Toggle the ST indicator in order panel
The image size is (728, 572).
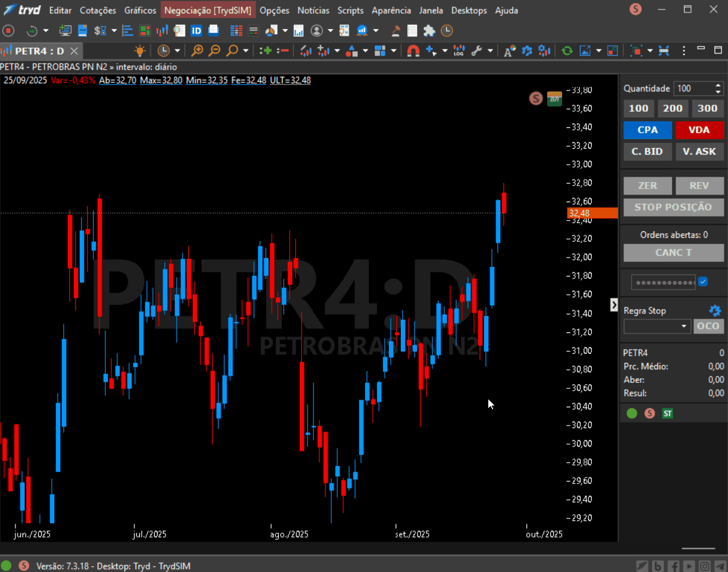click(x=667, y=413)
